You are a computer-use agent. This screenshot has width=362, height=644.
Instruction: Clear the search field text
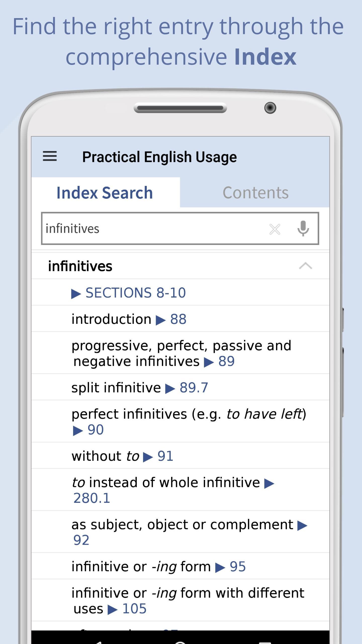[x=275, y=229]
